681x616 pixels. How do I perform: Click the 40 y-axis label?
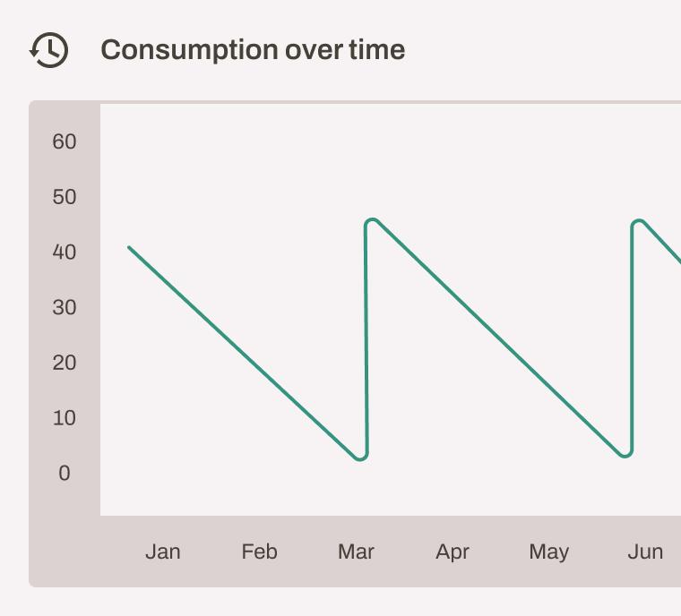click(65, 252)
